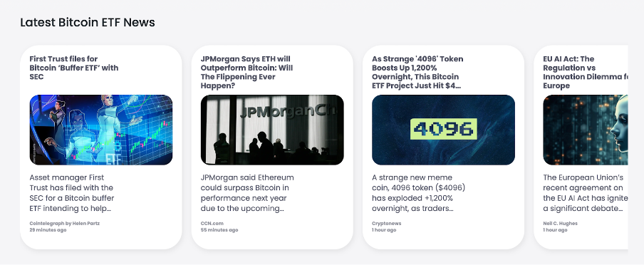Click the Latest Bitcoin ETF News heading
The image size is (644, 265).
tap(88, 22)
